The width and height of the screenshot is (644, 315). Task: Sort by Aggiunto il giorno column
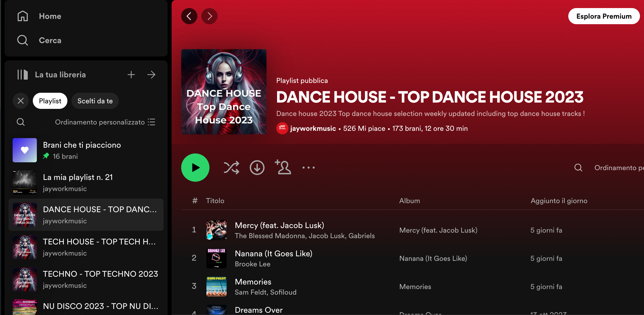pyautogui.click(x=559, y=201)
